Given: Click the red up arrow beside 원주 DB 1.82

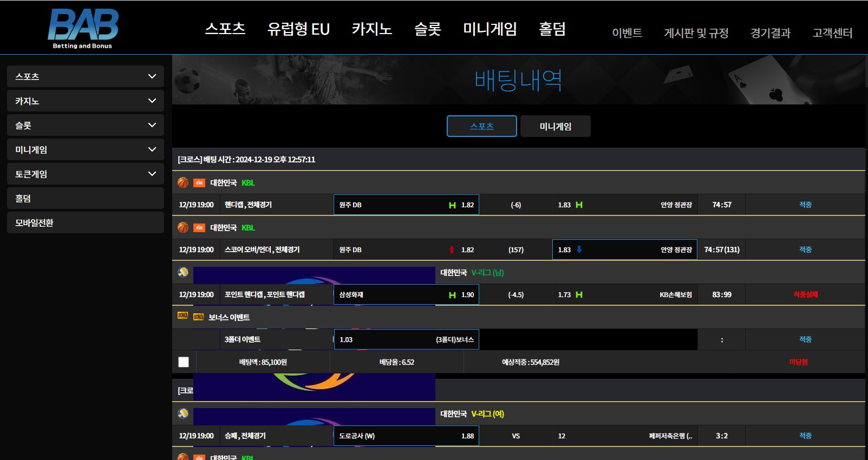Looking at the screenshot, I should (452, 249).
